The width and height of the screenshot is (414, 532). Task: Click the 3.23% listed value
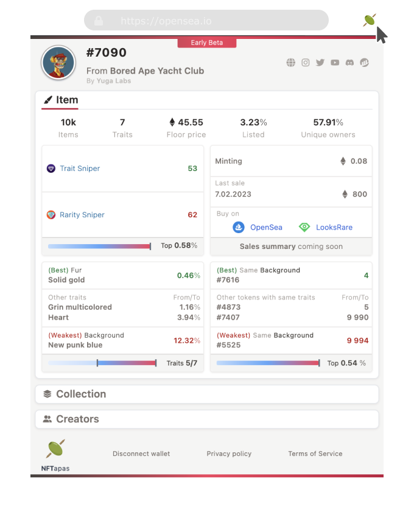(253, 122)
